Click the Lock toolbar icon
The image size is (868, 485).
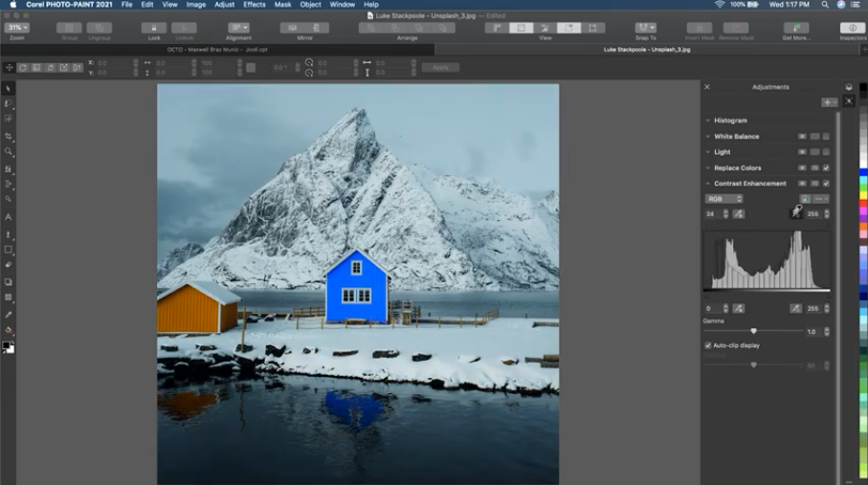coord(154,29)
